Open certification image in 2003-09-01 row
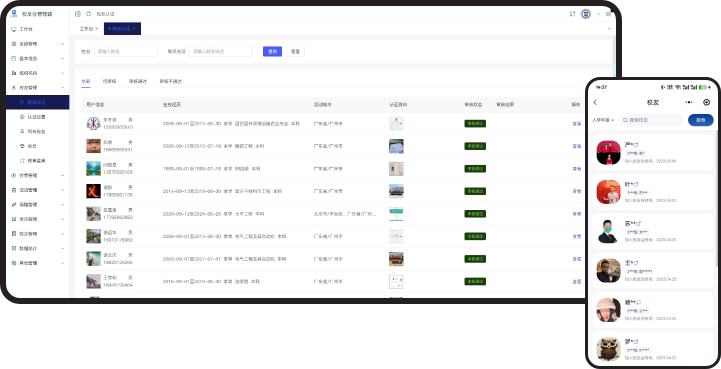This screenshot has height=369, width=721. click(x=396, y=259)
